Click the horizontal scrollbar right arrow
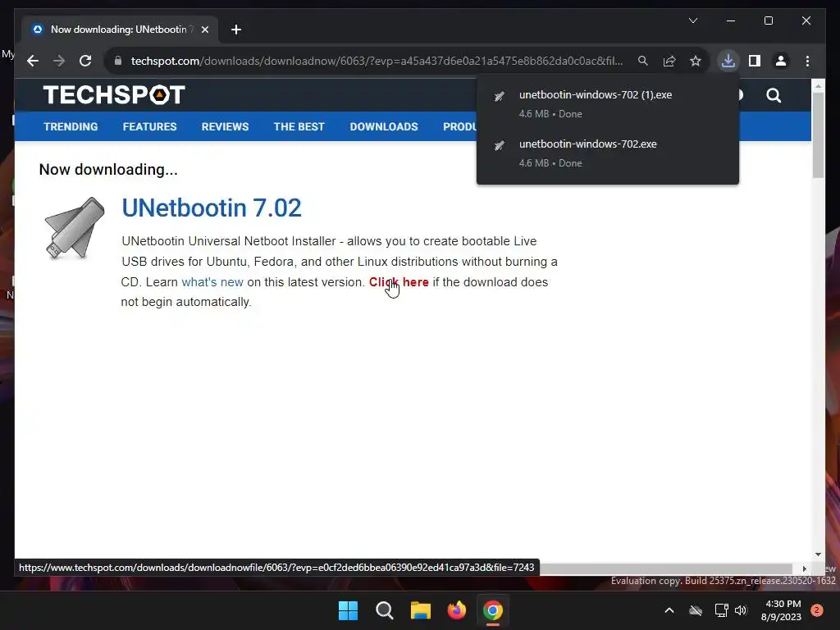The width and height of the screenshot is (840, 630). (x=804, y=568)
